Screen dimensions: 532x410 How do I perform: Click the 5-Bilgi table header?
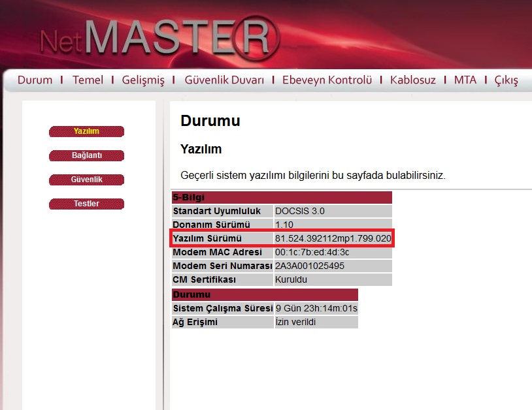tap(282, 197)
